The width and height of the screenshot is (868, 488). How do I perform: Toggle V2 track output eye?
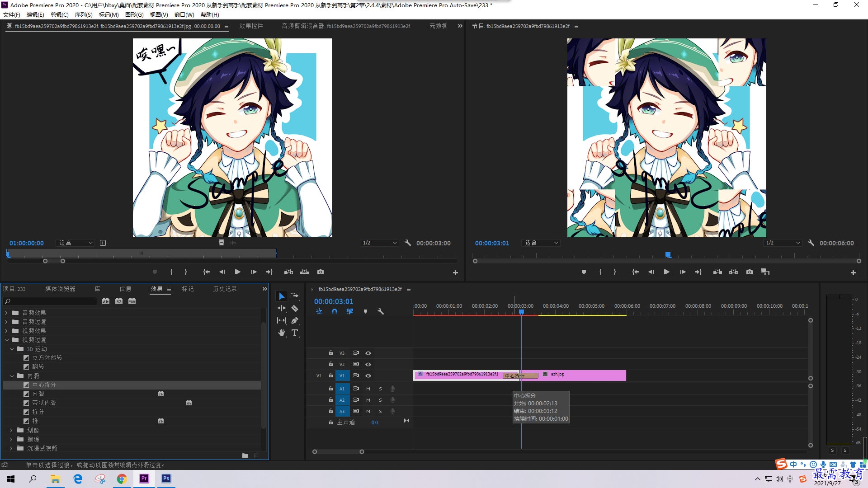click(368, 364)
